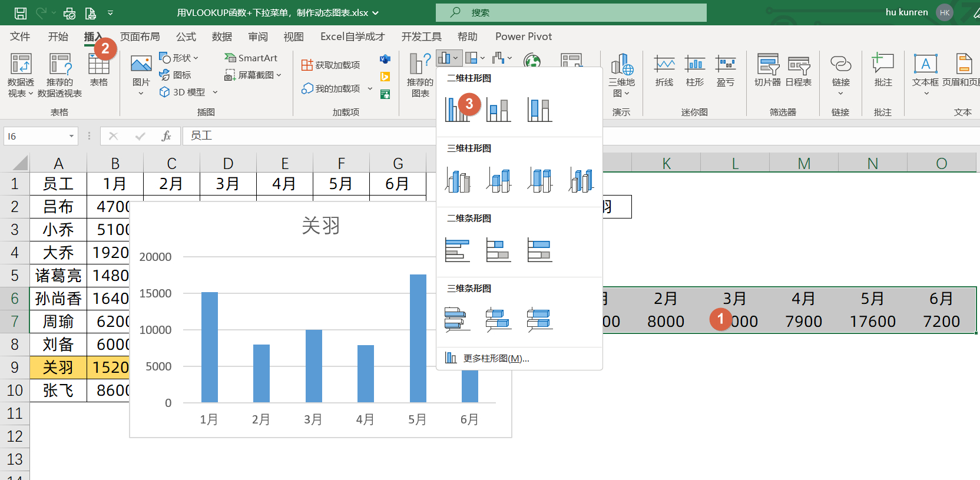Open the waterfall chart dropdown
The image size is (980, 480).
tap(502, 58)
